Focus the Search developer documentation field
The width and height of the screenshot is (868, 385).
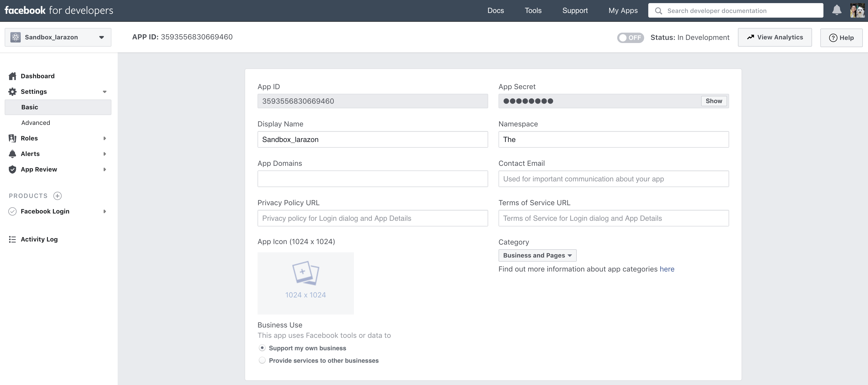coord(736,10)
